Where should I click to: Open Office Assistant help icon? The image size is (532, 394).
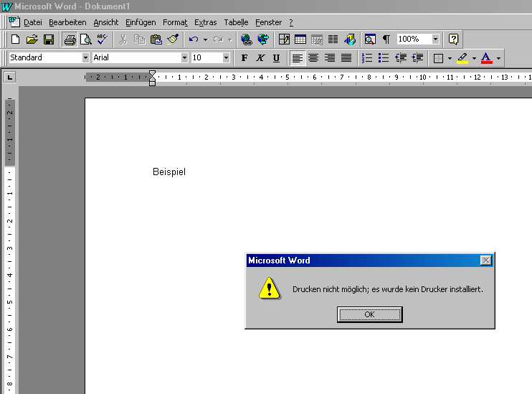454,39
